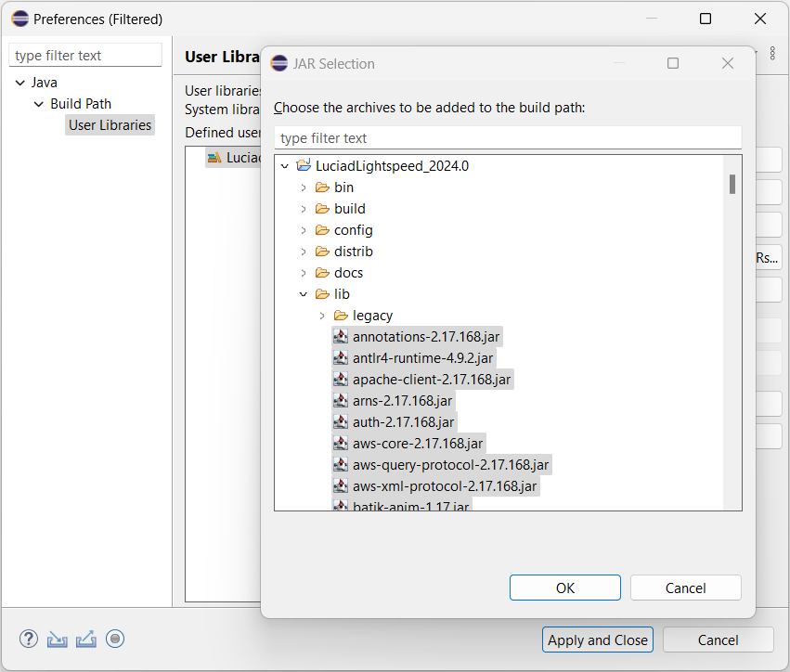Open the Preferences view menu dots

pos(772,54)
